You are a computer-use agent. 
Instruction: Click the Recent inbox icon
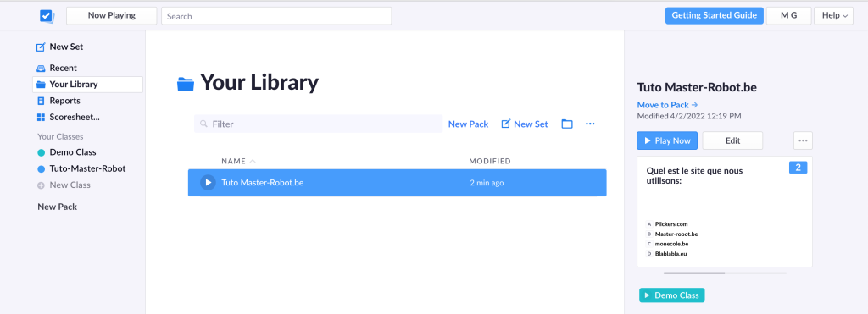[41, 69]
